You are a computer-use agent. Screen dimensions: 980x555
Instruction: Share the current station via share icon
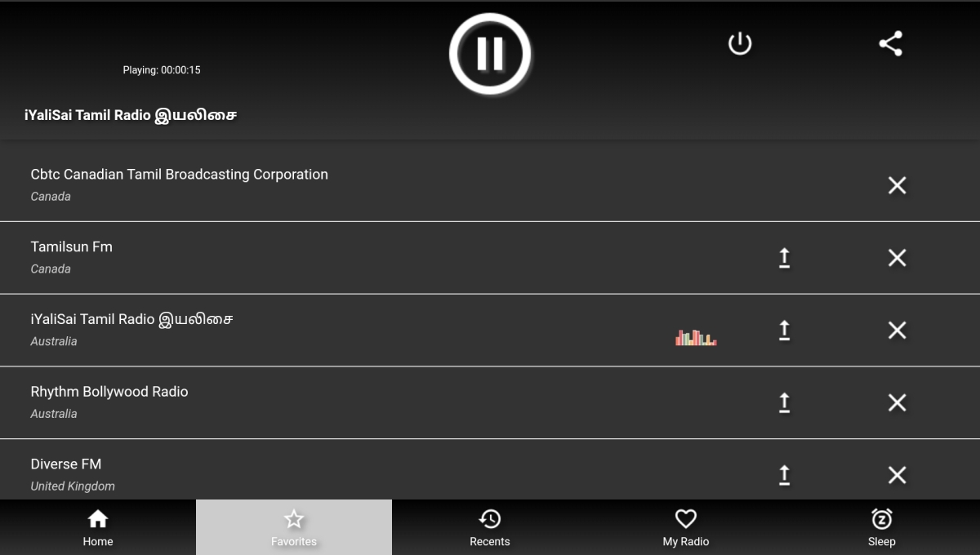tap(890, 43)
